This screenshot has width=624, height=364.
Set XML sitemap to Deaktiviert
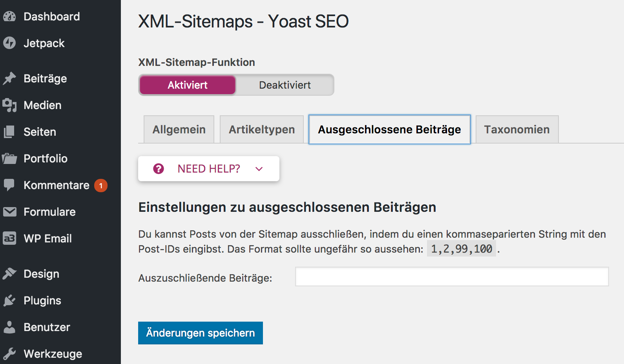[285, 85]
